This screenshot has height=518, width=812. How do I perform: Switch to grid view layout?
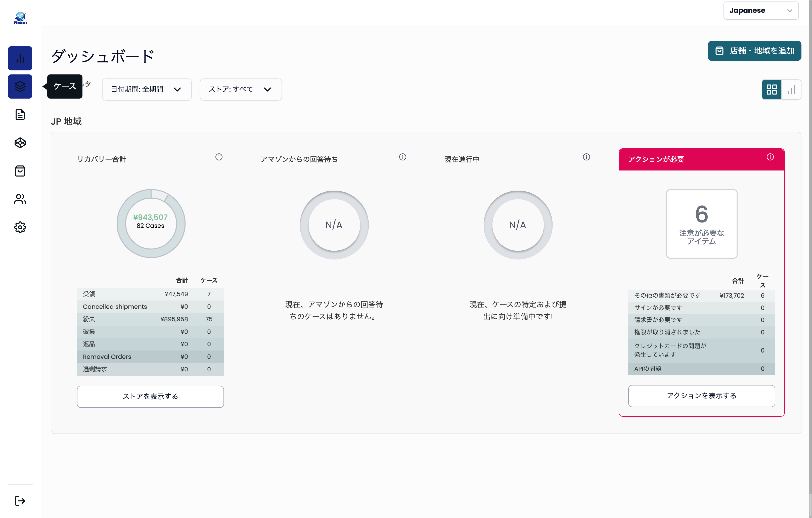pyautogui.click(x=772, y=89)
